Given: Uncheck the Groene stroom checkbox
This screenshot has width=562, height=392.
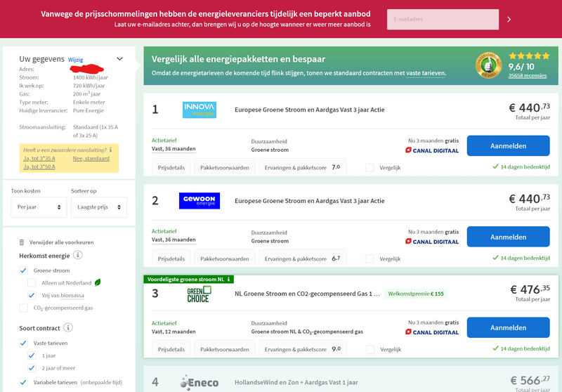Looking at the screenshot, I should [x=23, y=270].
